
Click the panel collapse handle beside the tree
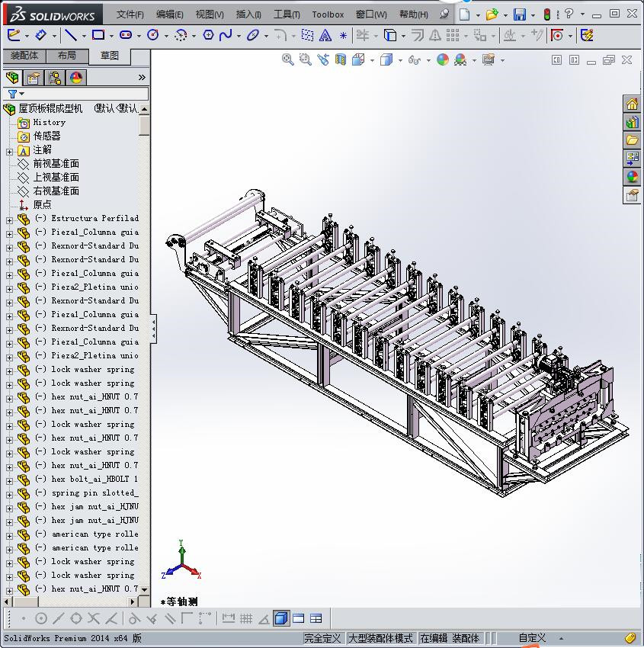pos(153,329)
